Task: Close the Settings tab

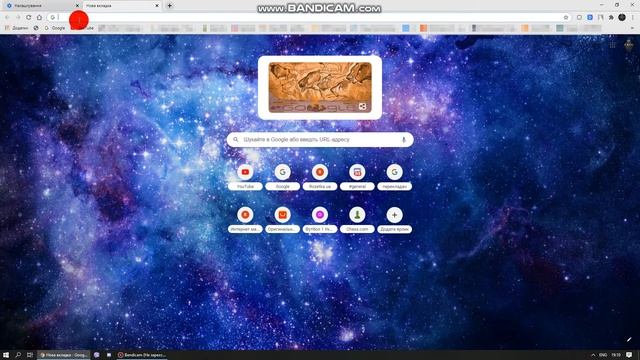Action: point(78,6)
